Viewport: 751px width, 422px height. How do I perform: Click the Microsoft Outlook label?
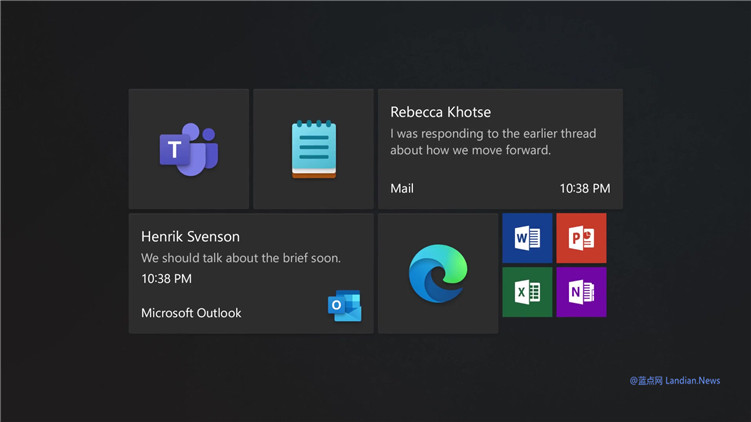(x=191, y=313)
